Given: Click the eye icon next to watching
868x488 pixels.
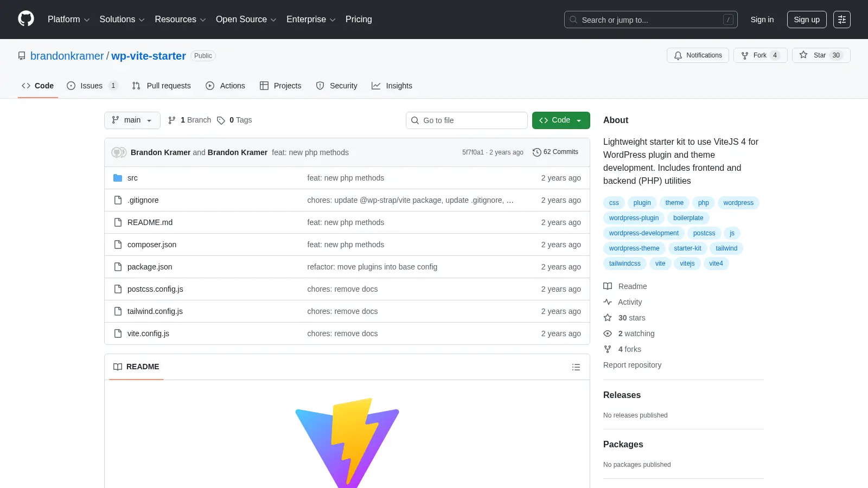Looking at the screenshot, I should pyautogui.click(x=608, y=333).
